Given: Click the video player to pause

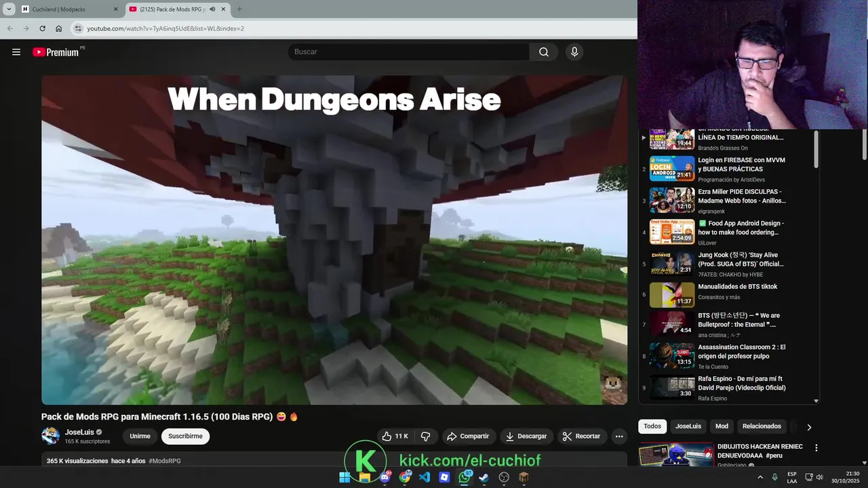Looking at the screenshot, I should click(x=334, y=240).
